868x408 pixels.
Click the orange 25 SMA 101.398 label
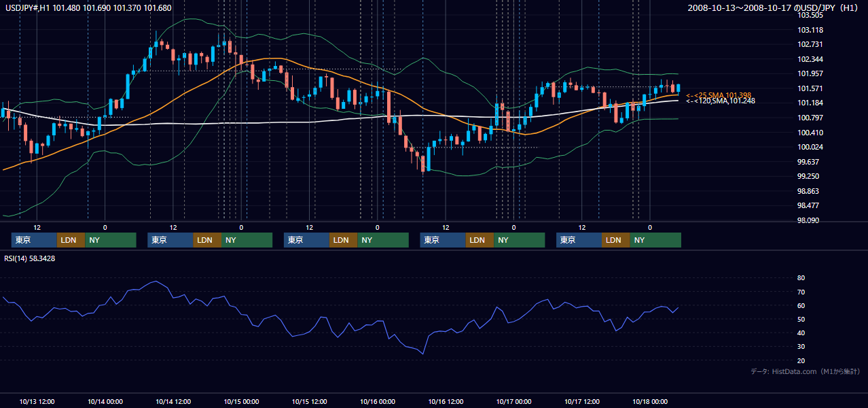(x=719, y=95)
